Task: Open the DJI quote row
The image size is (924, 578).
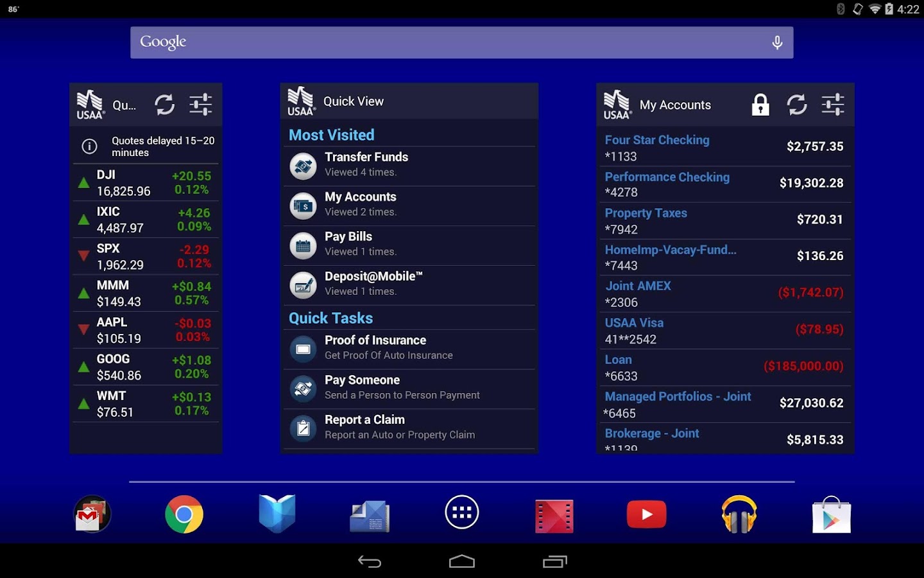Action: [x=146, y=183]
